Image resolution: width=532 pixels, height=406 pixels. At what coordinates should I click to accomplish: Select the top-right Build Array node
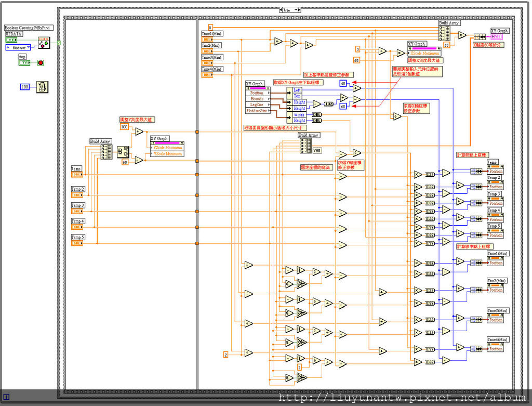pos(445,34)
